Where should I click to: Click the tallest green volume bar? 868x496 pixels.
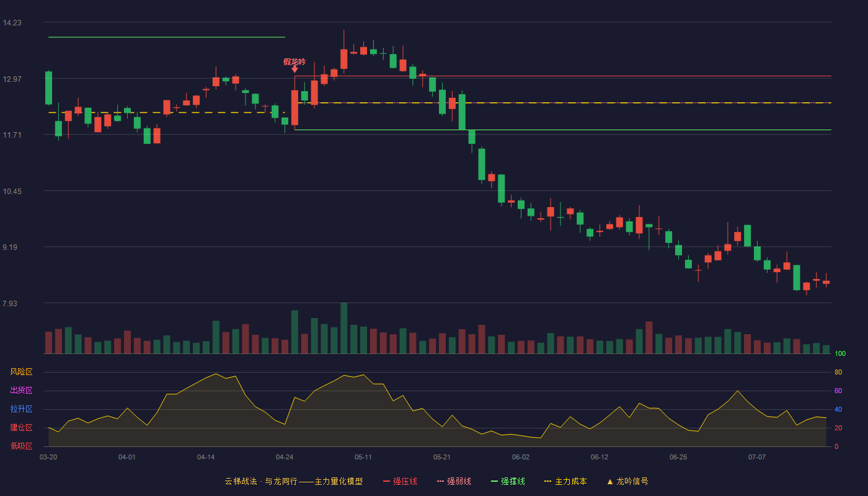pyautogui.click(x=343, y=328)
